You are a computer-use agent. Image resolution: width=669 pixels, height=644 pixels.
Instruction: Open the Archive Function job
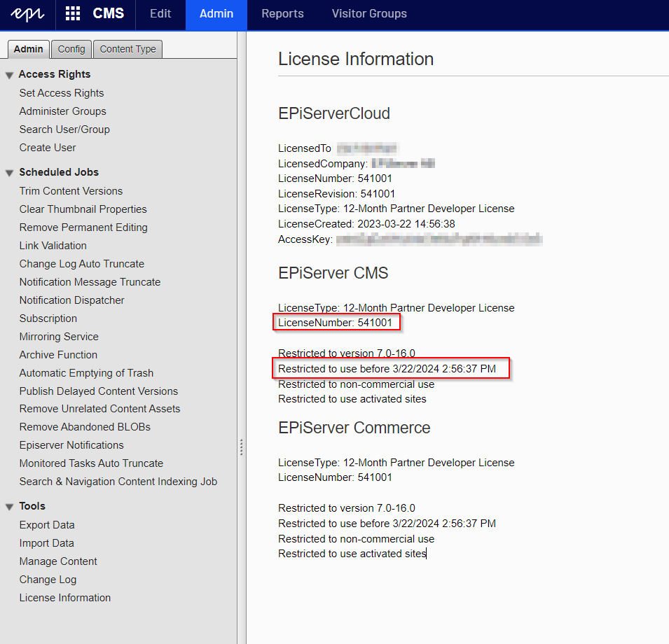[58, 355]
